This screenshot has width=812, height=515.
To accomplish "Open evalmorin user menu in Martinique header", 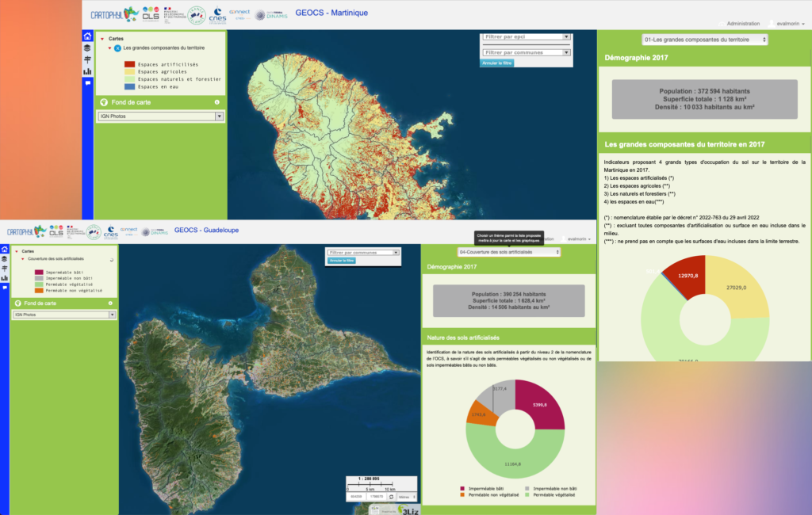I will pyautogui.click(x=787, y=24).
